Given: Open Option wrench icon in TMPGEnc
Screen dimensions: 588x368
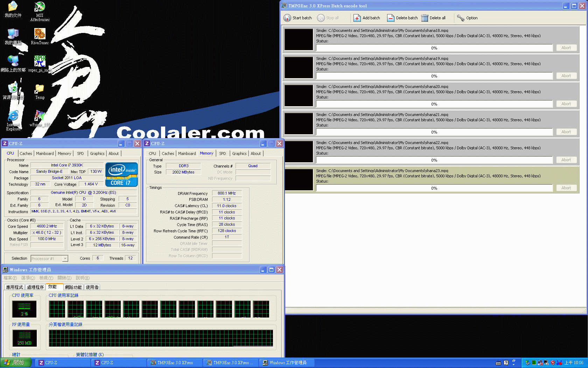Looking at the screenshot, I should pos(461,18).
